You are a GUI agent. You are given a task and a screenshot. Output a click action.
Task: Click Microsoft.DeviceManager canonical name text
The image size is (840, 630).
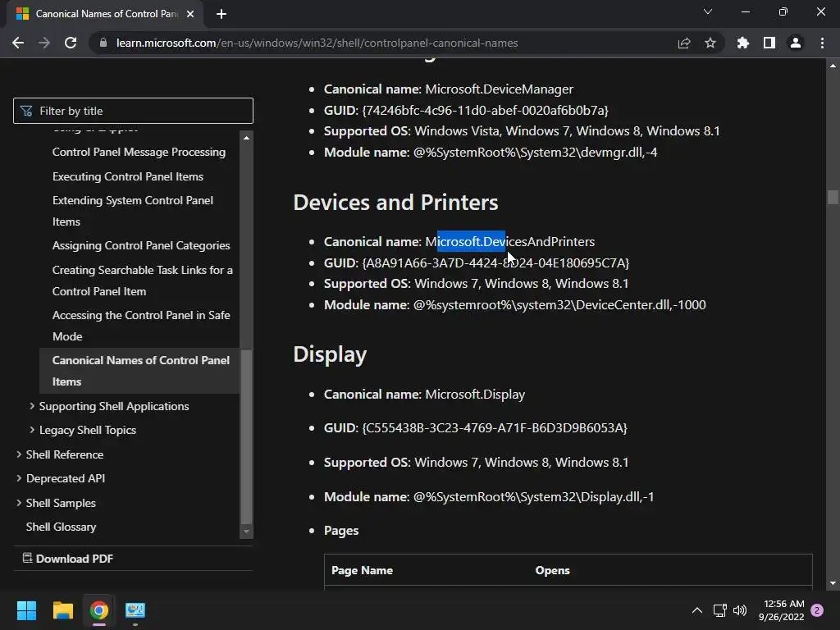tap(500, 89)
